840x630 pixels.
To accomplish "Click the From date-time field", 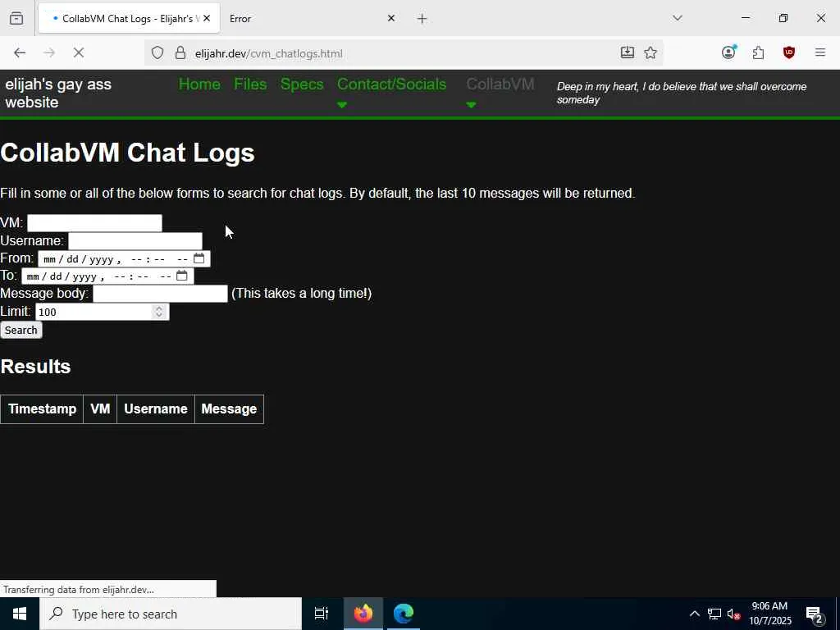I will [x=124, y=258].
